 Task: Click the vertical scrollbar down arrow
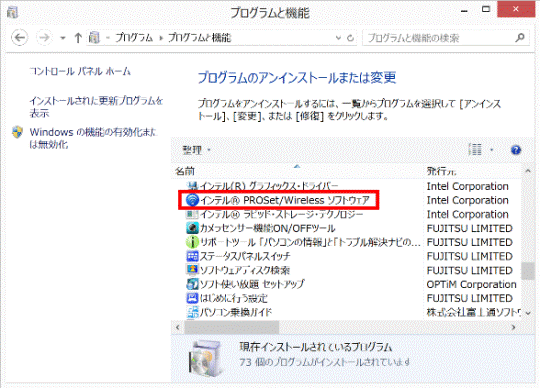[528, 313]
